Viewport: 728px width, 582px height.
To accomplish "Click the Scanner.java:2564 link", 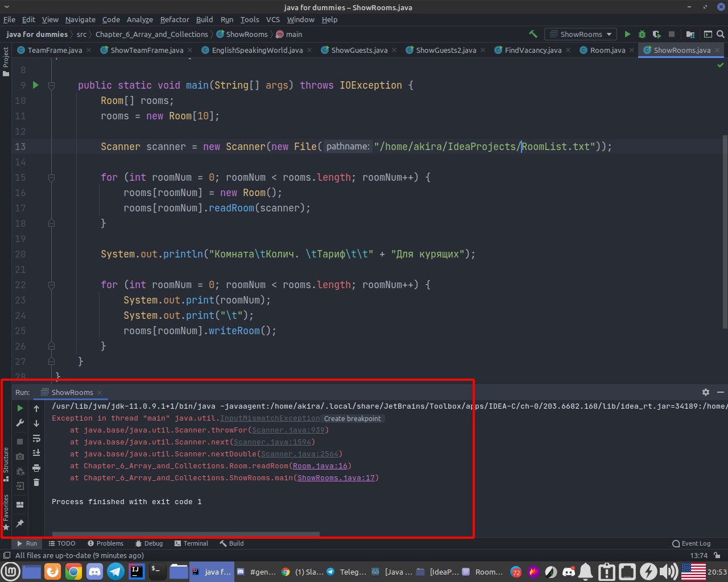I will [300, 454].
